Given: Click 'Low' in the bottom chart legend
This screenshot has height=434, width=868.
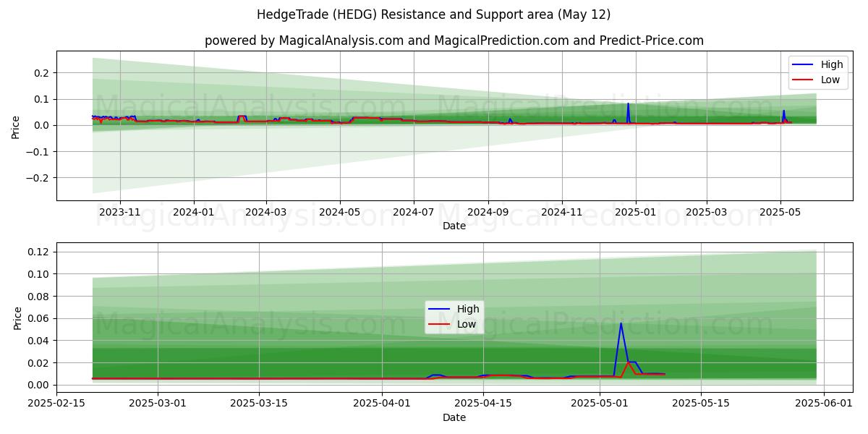Looking at the screenshot, I should pos(467,324).
